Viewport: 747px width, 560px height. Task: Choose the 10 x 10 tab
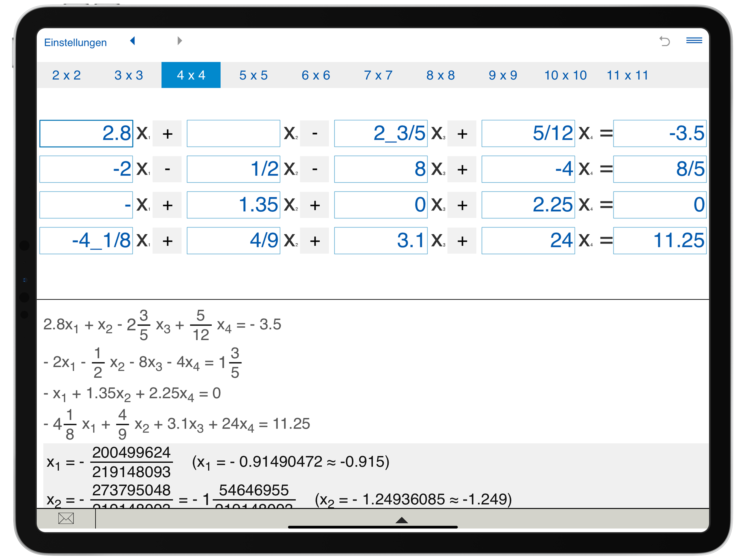565,75
